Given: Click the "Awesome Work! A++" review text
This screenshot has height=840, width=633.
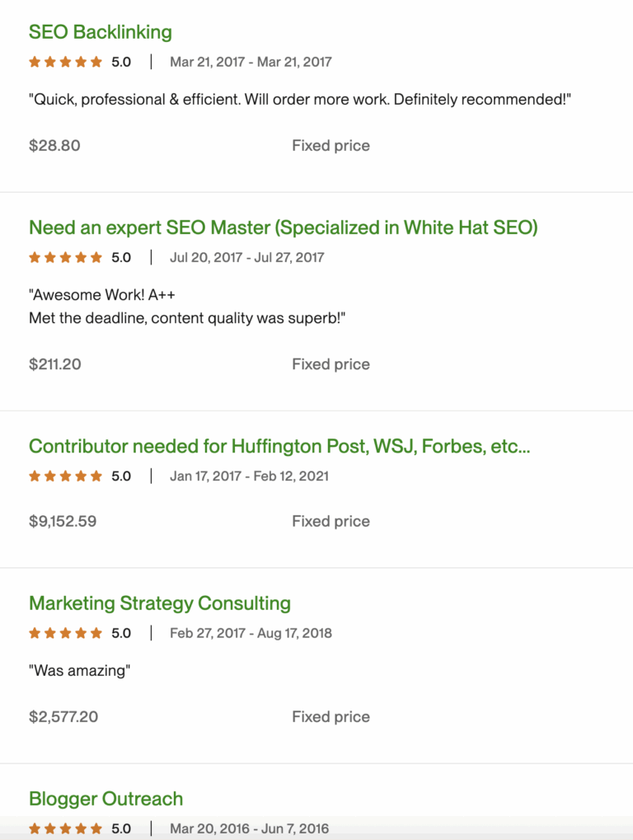Looking at the screenshot, I should click(107, 295).
